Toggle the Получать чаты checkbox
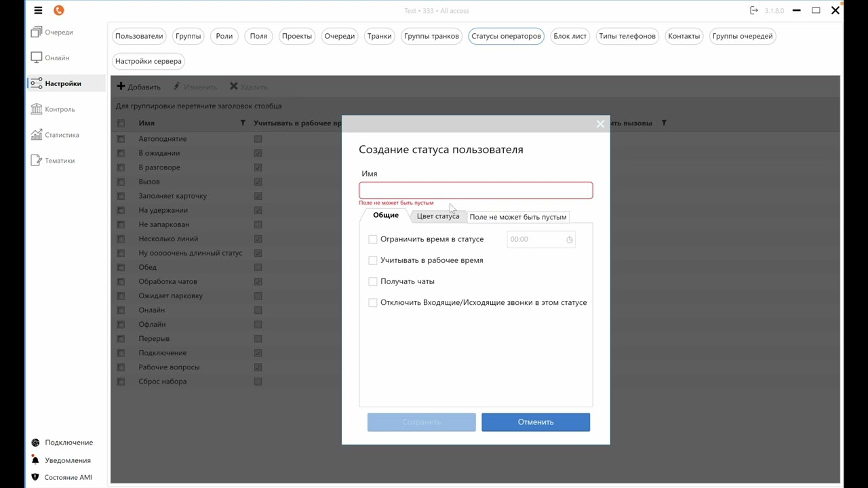Screen dimensions: 868x488 tap(372, 281)
